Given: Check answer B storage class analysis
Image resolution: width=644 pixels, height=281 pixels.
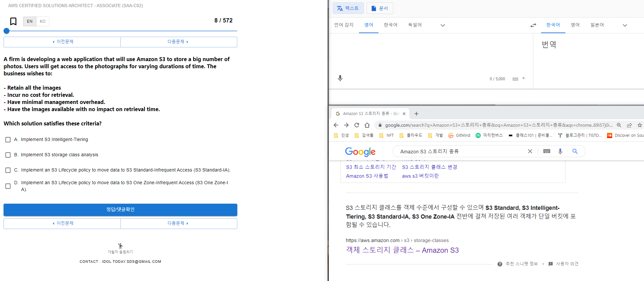Looking at the screenshot, I should pos(8,155).
